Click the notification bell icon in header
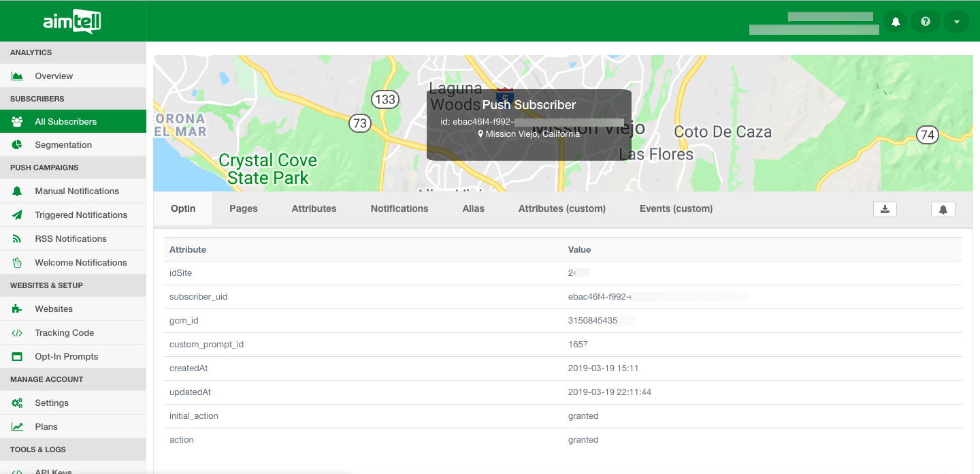This screenshot has height=474, width=980. pyautogui.click(x=896, y=22)
